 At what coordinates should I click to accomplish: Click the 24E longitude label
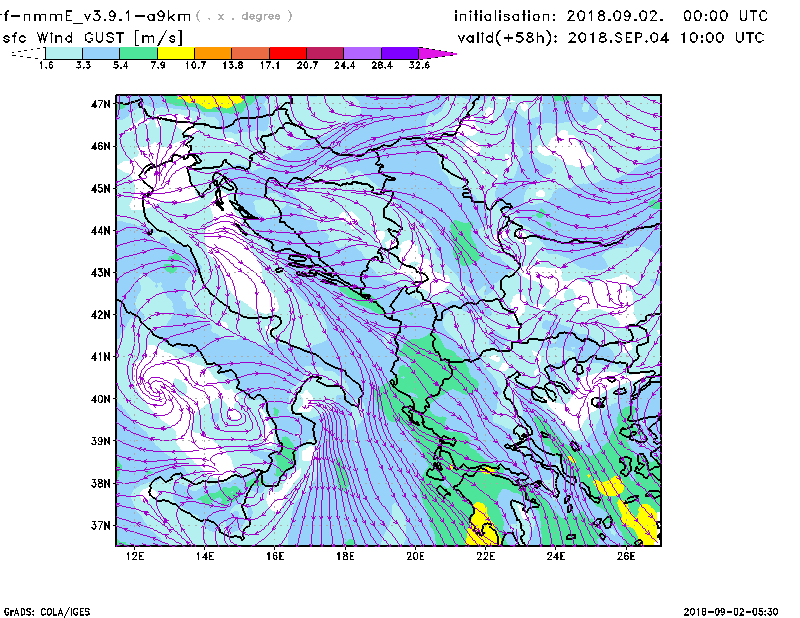tap(556, 556)
